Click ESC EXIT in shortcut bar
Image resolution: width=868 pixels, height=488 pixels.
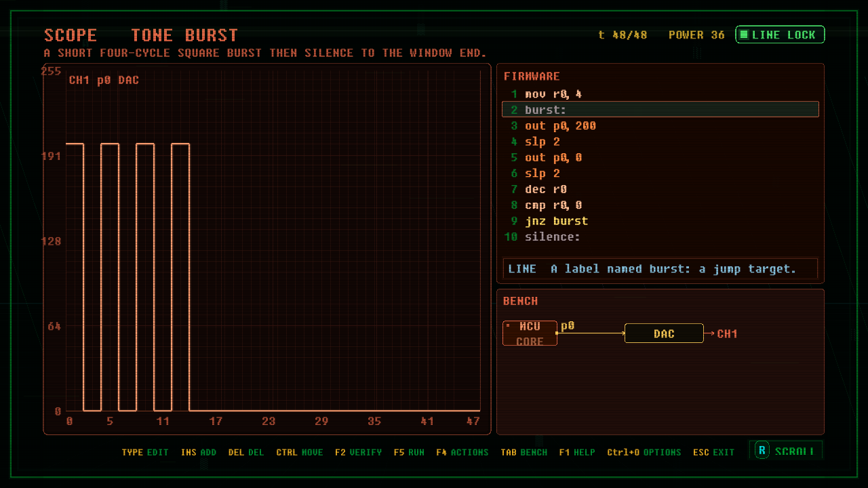pos(714,452)
